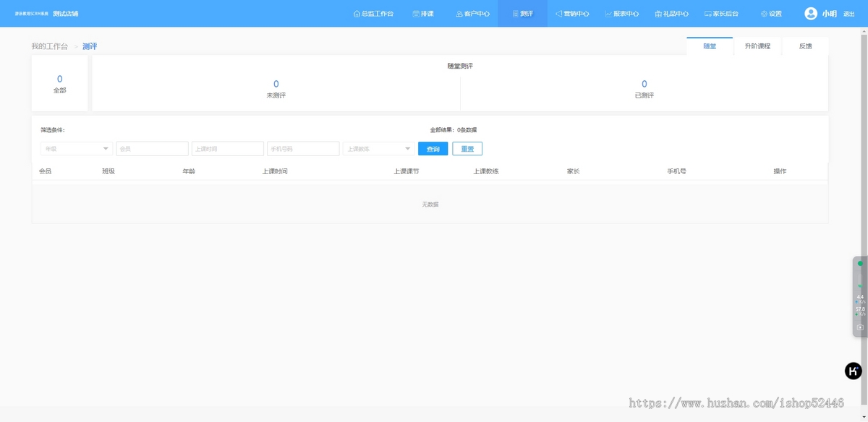This screenshot has height=422, width=868.
Task: Expand the 年级 dropdown filter
Action: 77,149
